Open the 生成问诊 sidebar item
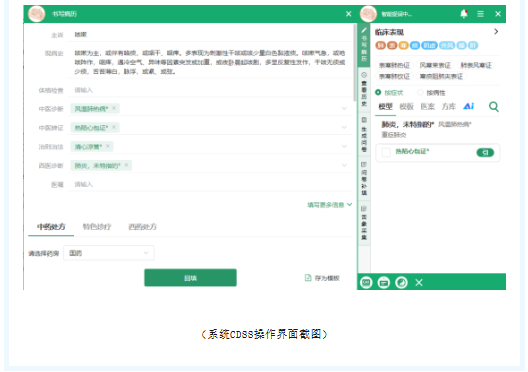Viewport: 528px width, 372px height. pos(364,134)
